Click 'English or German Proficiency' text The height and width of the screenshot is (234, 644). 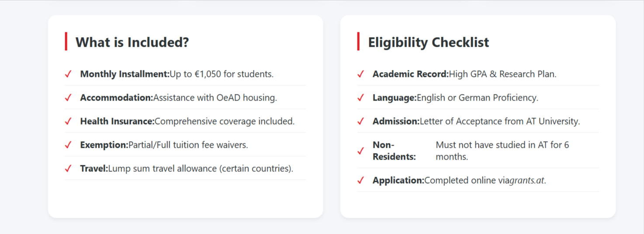477,98
